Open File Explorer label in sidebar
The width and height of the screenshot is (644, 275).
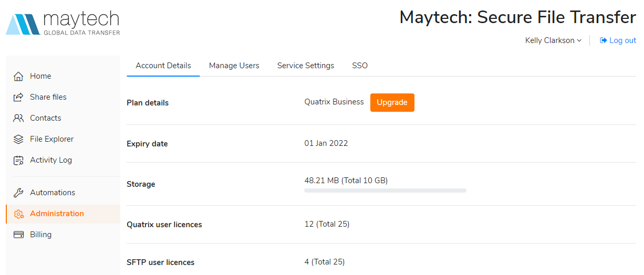52,139
